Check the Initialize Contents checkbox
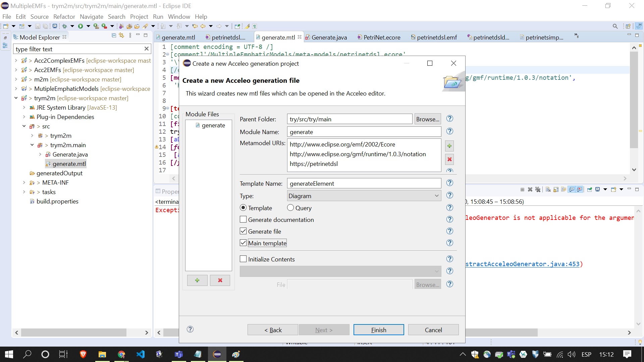 click(243, 259)
